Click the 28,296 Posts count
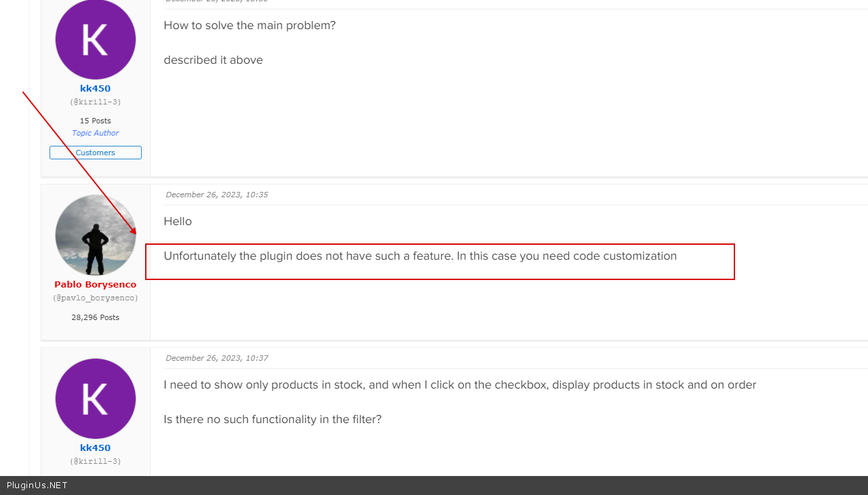Image resolution: width=868 pixels, height=495 pixels. tap(95, 317)
